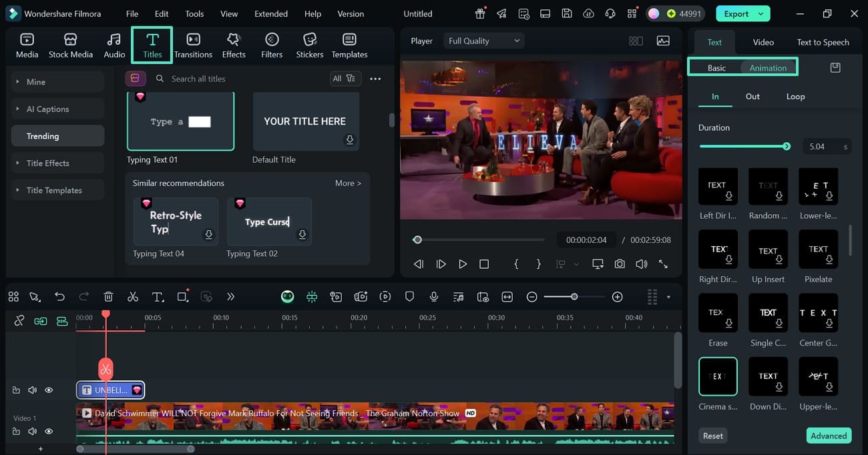Image resolution: width=868 pixels, height=455 pixels.
Task: Mute the Video 1 track
Action: point(32,432)
